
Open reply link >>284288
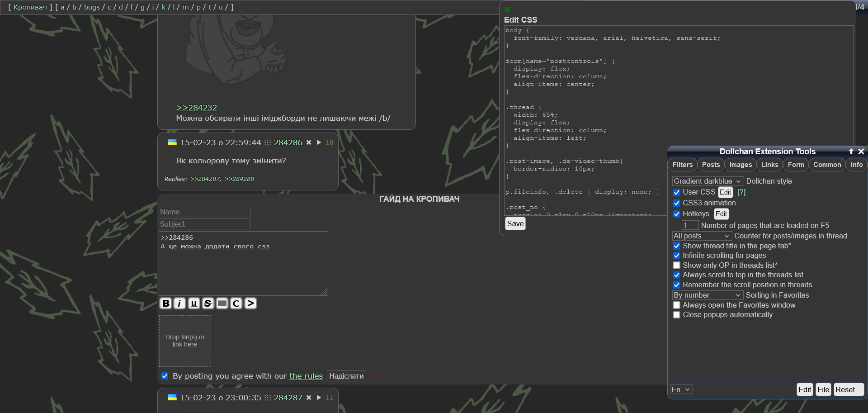(240, 179)
